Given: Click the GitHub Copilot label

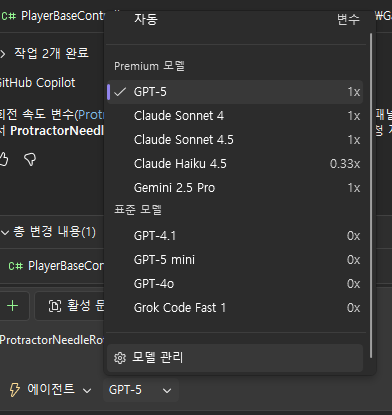Looking at the screenshot, I should pyautogui.click(x=37, y=83).
